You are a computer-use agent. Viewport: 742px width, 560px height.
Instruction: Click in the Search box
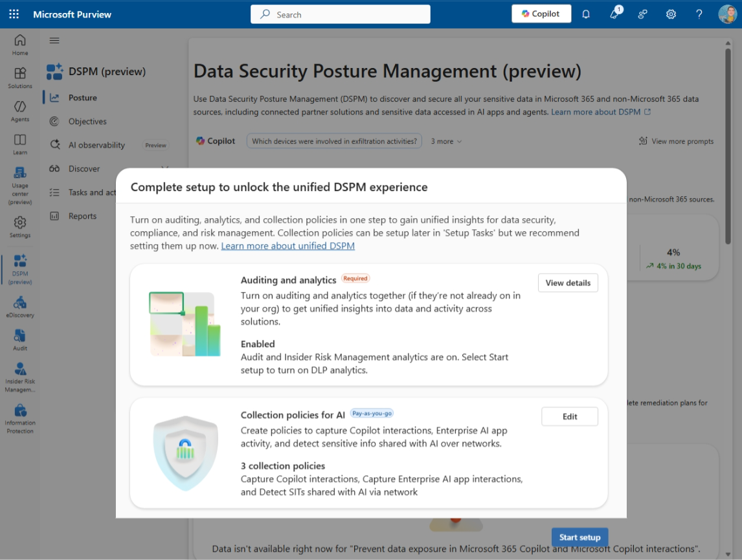341,14
